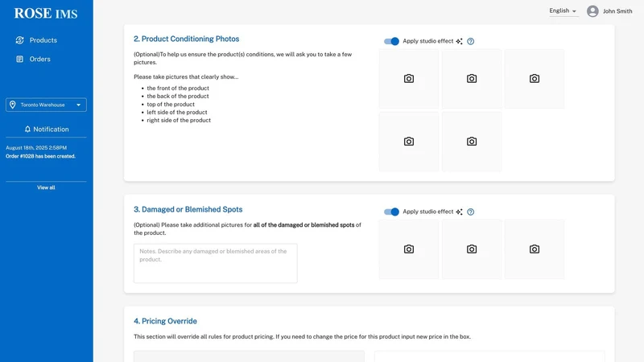This screenshot has height=362, width=644.
Task: Click the third camera slot in Conditioning Photos top row
Action: (x=535, y=79)
